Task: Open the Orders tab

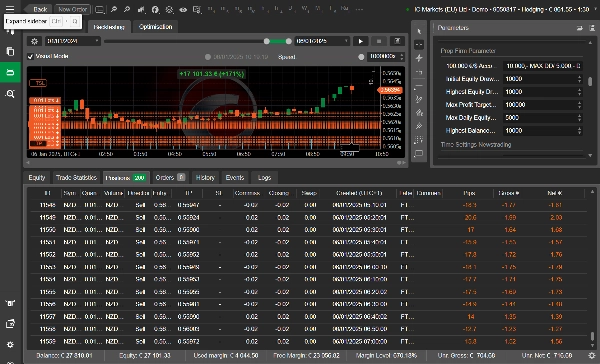Action: pos(170,178)
